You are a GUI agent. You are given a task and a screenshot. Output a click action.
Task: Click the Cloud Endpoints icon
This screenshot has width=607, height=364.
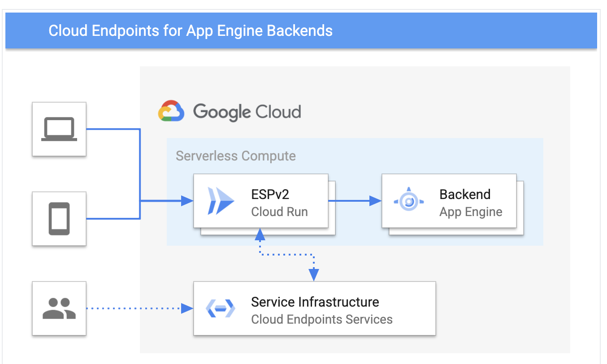coord(221,308)
